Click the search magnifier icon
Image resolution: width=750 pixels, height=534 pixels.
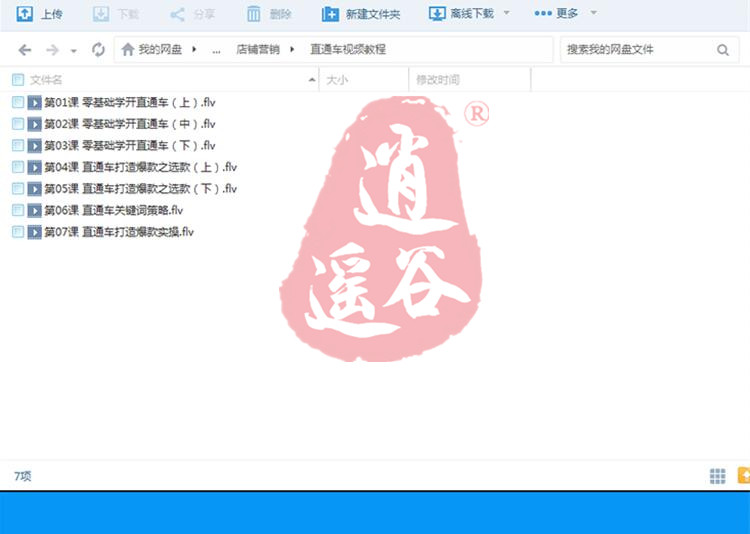(723, 50)
